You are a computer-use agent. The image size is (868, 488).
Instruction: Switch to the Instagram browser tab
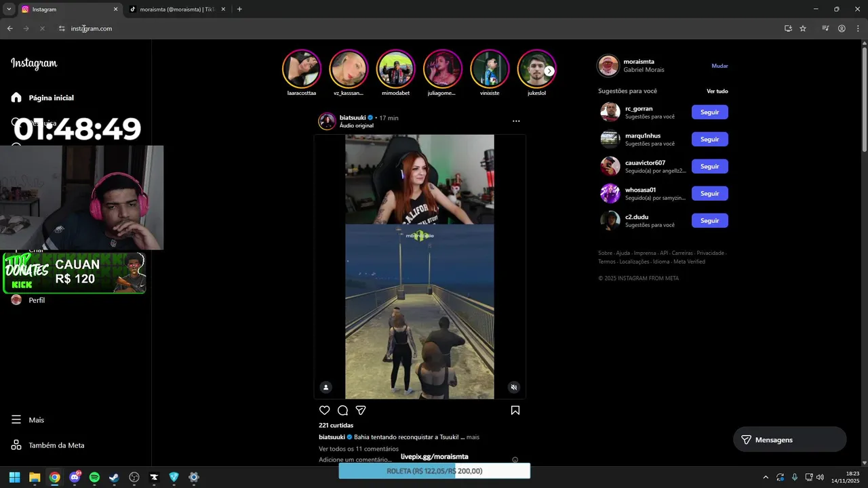pyautogui.click(x=68, y=9)
